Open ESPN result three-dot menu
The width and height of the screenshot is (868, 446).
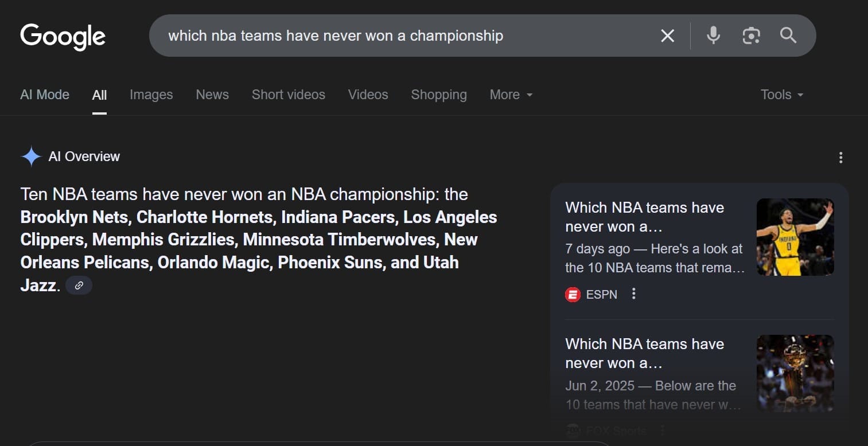pyautogui.click(x=633, y=294)
